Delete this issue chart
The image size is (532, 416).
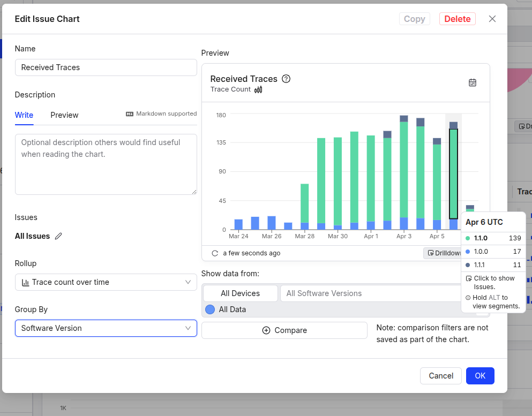pos(457,19)
